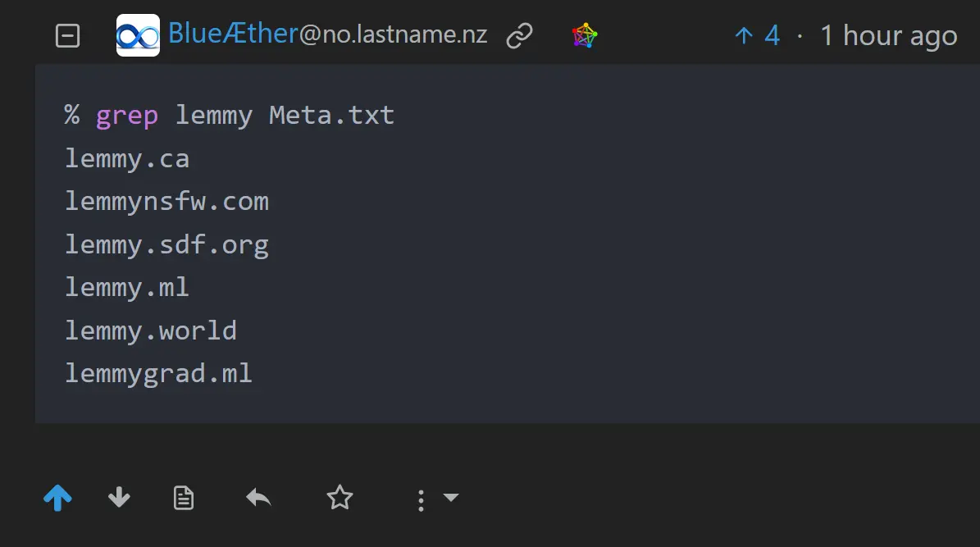
Task: Toggle the blue upvote arrow
Action: click(x=58, y=499)
